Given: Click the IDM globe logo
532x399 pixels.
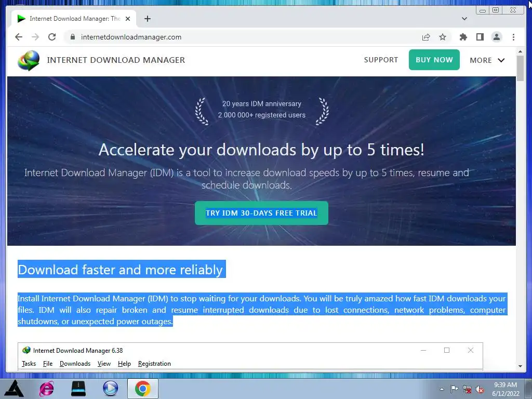Looking at the screenshot, I should pos(29,60).
